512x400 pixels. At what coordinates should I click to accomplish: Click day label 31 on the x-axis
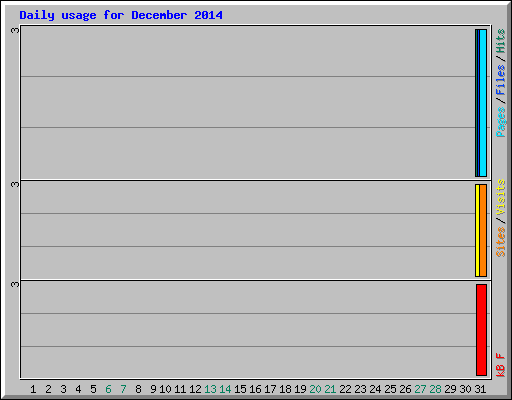[480, 389]
